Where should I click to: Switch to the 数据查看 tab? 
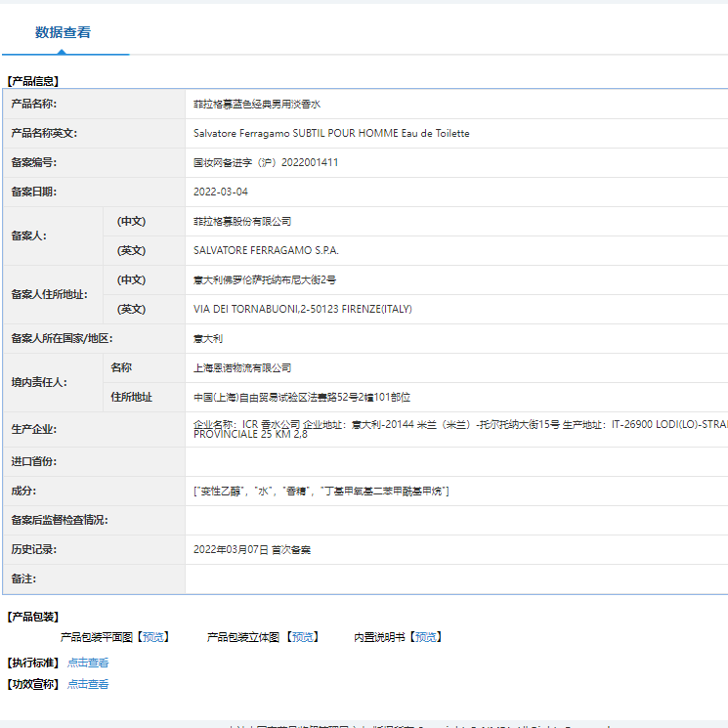pos(64,32)
